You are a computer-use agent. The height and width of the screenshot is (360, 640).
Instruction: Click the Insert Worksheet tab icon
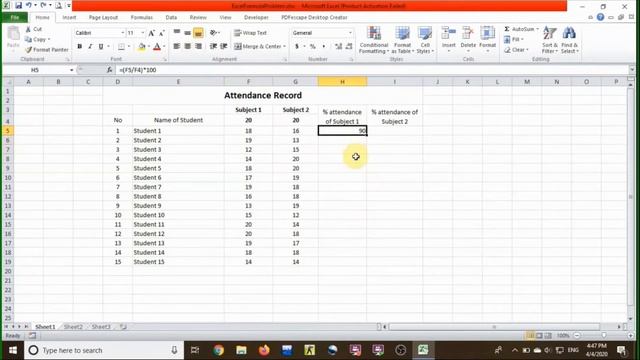123,327
